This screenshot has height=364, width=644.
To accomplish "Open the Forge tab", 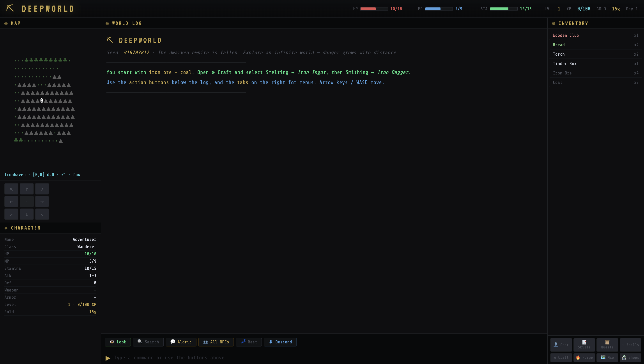I will tap(584, 357).
